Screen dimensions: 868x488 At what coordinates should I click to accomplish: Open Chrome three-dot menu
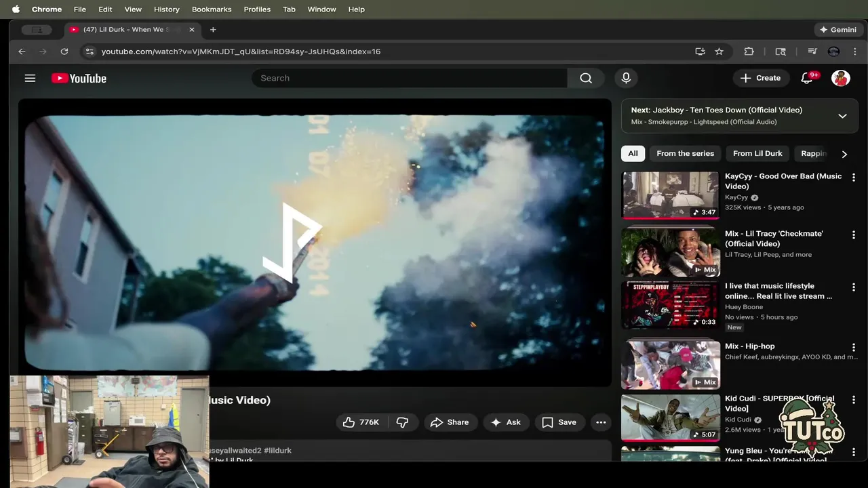tap(854, 52)
